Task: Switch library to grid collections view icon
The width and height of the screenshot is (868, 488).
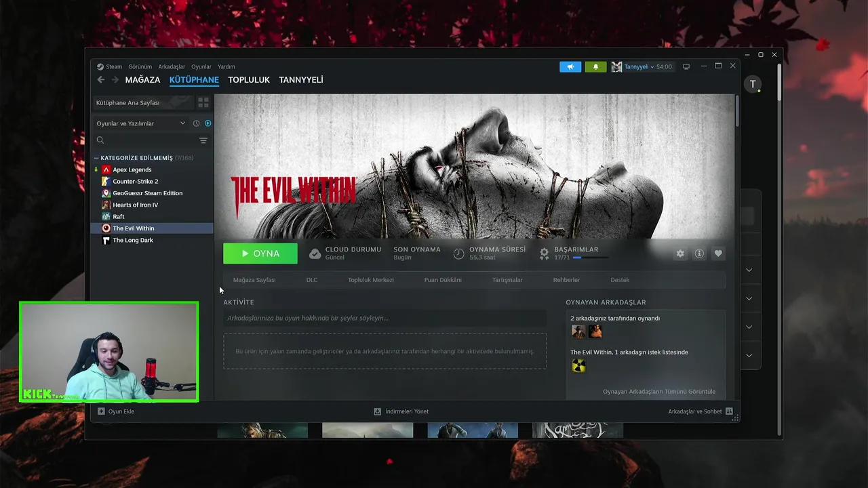Action: pos(203,102)
